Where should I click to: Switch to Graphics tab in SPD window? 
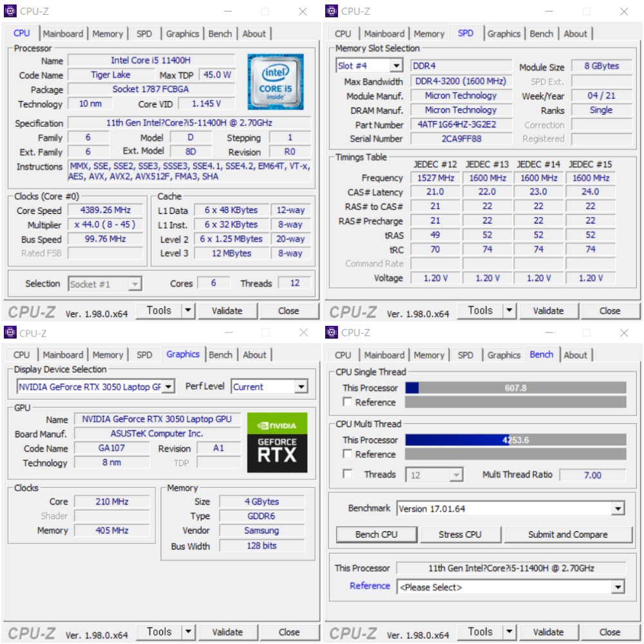[x=504, y=33]
